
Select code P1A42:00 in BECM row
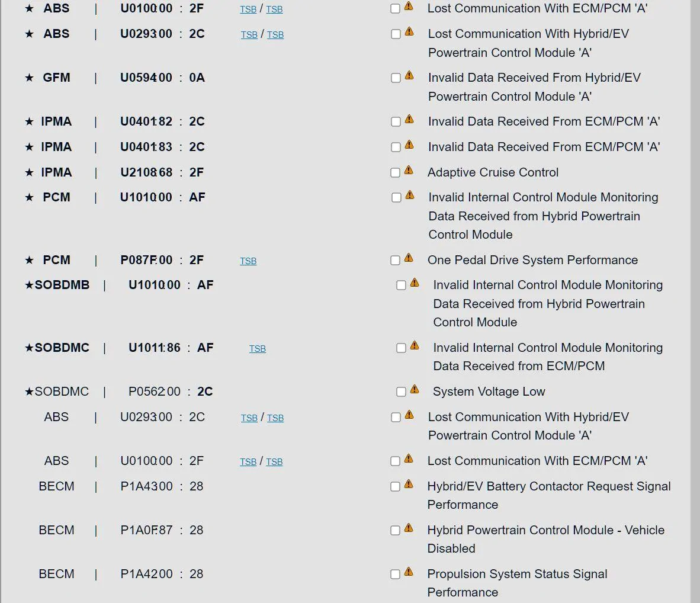(x=146, y=574)
